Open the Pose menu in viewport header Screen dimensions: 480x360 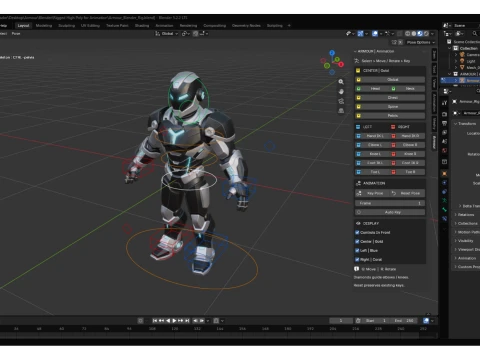point(16,34)
